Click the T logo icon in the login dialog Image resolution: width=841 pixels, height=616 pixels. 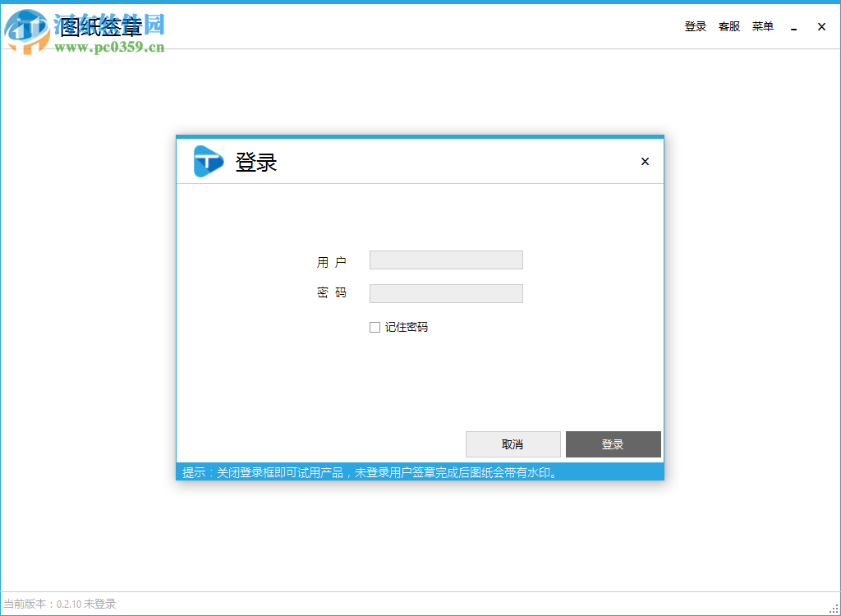208,161
